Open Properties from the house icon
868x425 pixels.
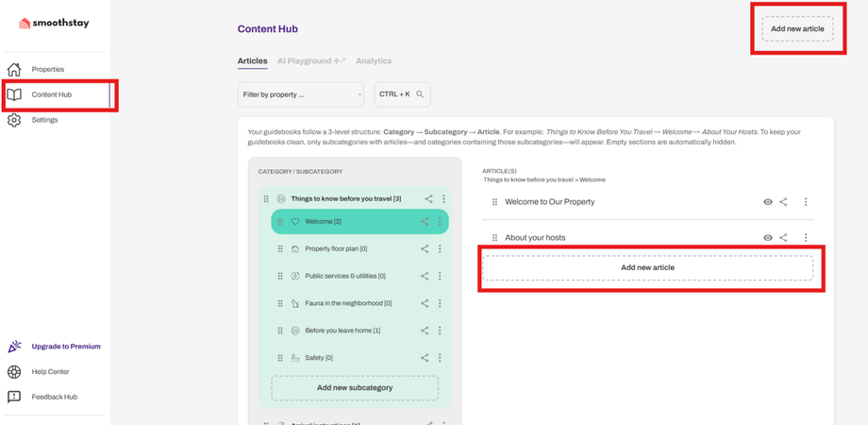coord(14,69)
